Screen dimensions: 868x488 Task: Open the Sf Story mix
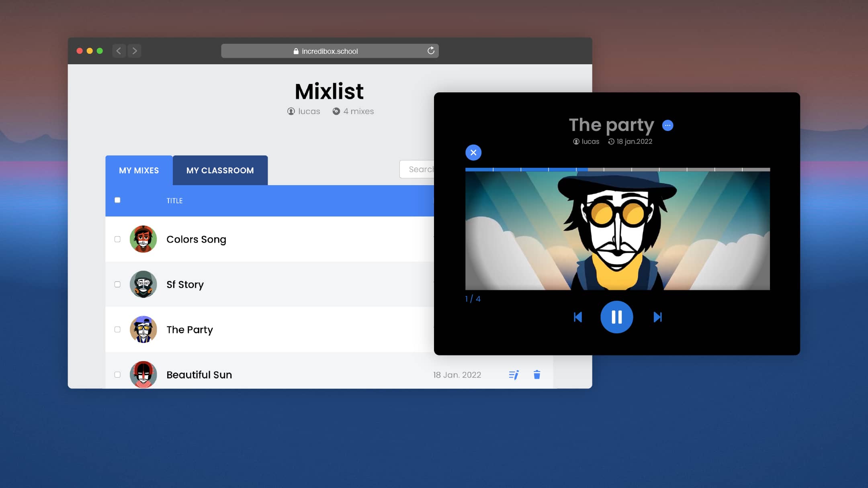tap(185, 284)
